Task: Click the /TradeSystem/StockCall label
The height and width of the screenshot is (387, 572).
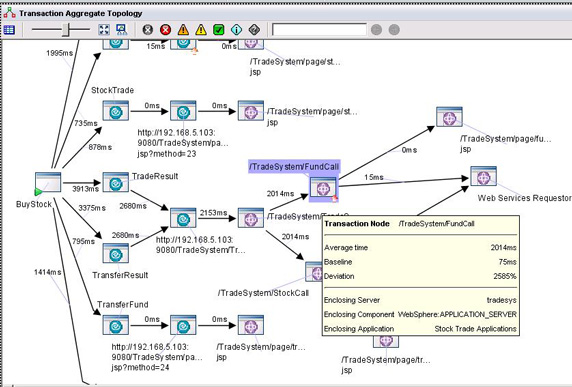Action: coord(263,293)
